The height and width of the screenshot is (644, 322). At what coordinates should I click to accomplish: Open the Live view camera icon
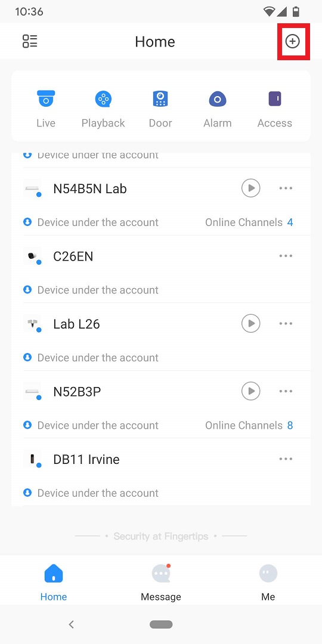pos(45,99)
